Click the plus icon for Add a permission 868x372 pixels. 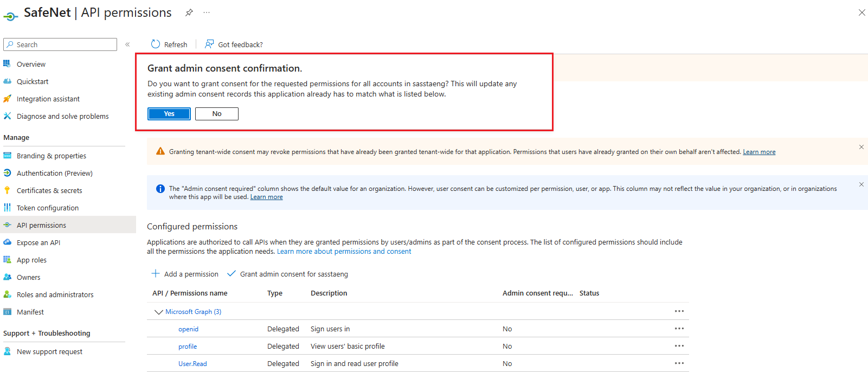(x=156, y=273)
